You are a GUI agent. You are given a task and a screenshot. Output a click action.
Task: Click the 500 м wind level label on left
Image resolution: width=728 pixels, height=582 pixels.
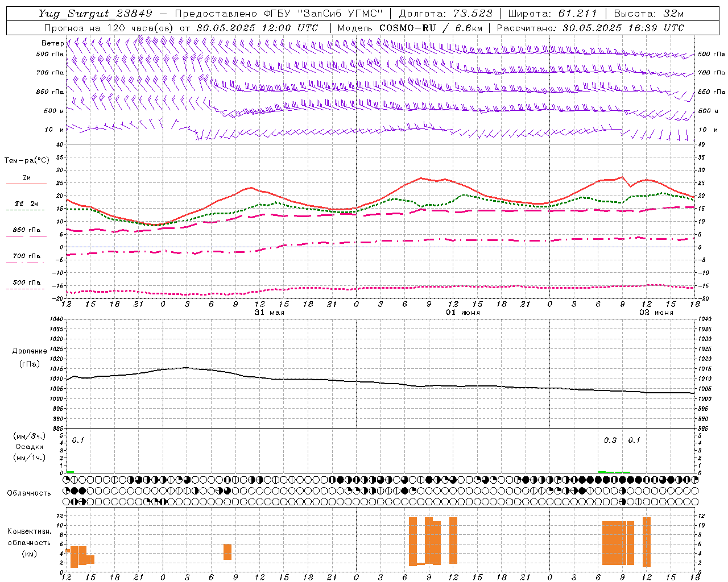pyautogui.click(x=54, y=111)
